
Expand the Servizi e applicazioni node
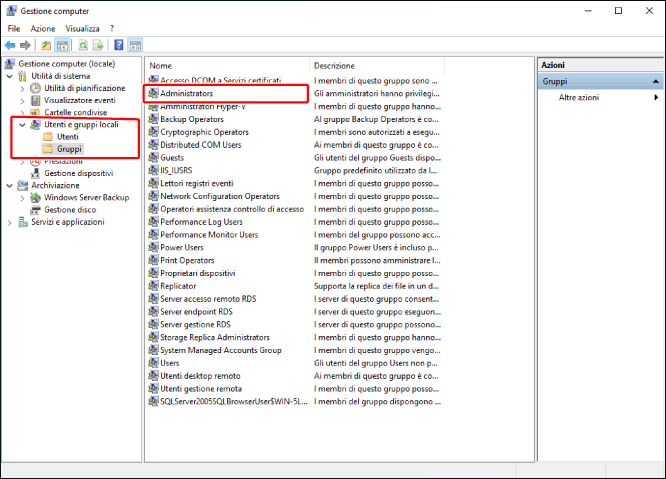11,222
